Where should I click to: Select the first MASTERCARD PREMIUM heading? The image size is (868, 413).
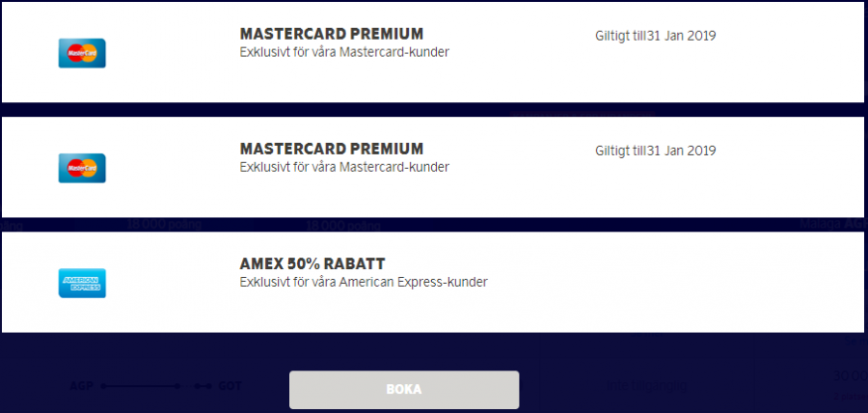point(331,35)
